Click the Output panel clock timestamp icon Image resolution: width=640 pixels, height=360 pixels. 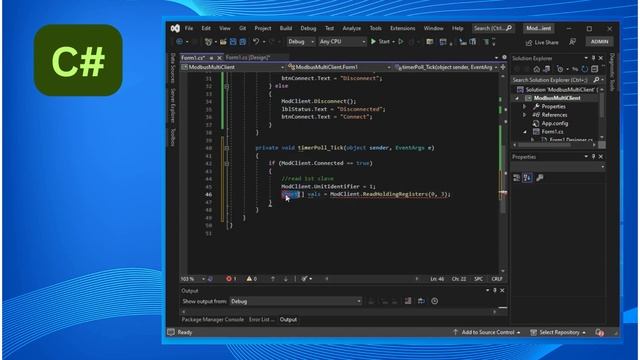(x=435, y=301)
